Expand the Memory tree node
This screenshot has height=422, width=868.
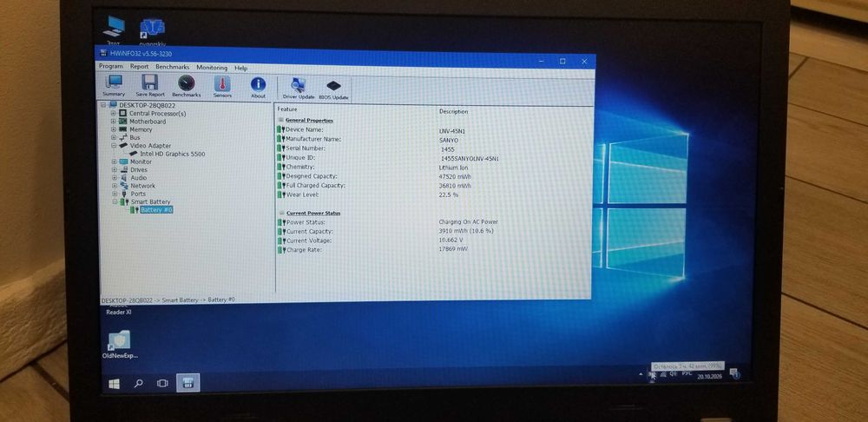[113, 129]
